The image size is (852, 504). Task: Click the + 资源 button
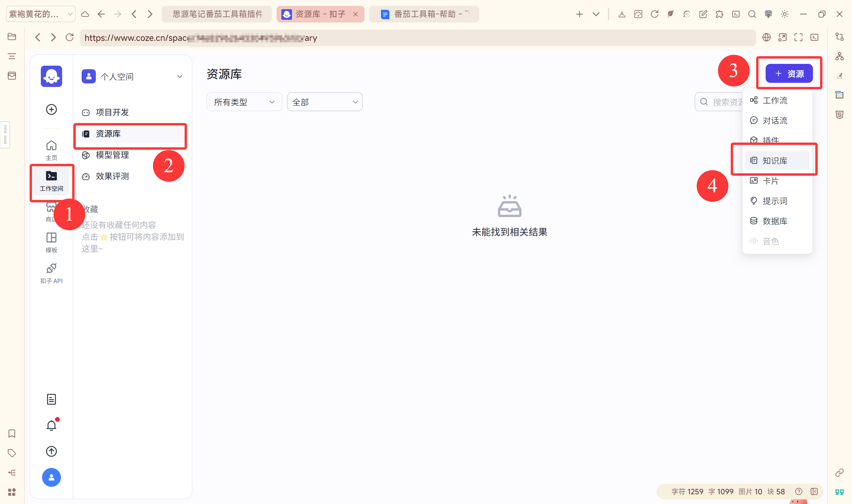(x=789, y=73)
